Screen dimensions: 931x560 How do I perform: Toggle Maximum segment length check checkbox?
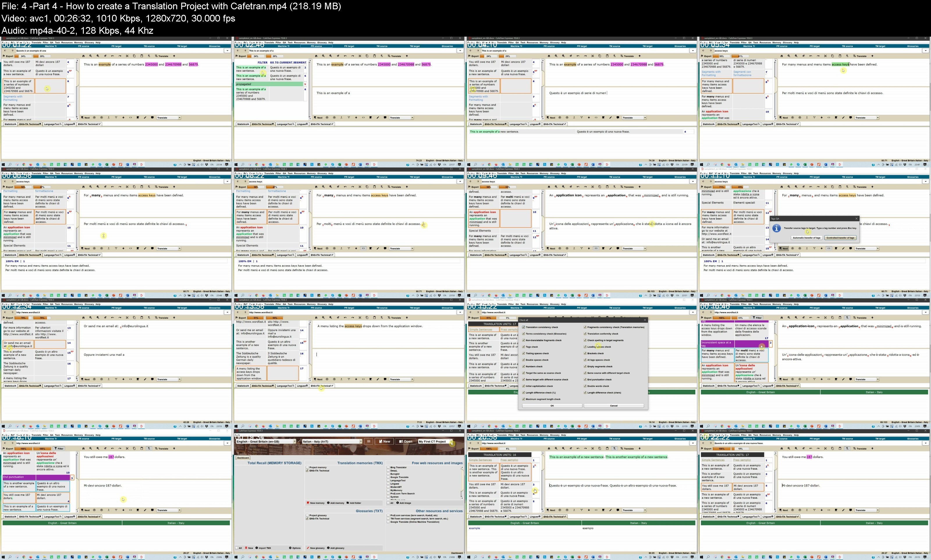point(524,399)
